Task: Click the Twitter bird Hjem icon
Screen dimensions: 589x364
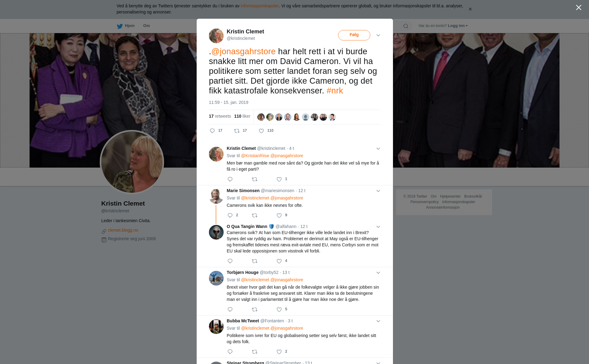Action: (x=120, y=26)
